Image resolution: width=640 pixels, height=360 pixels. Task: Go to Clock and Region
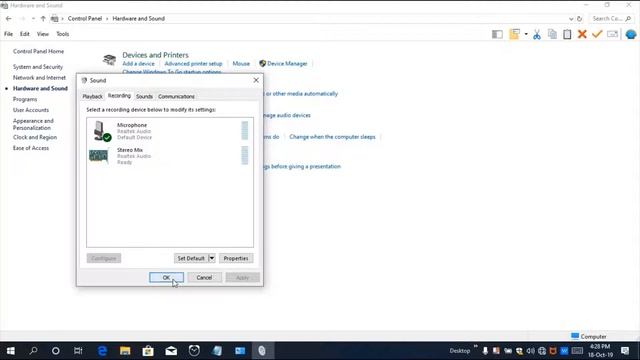coord(35,138)
